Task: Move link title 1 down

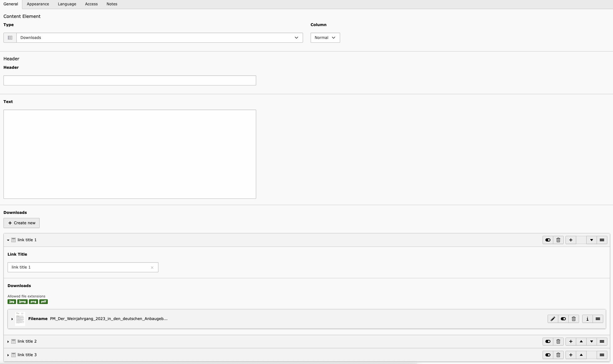Action: [x=591, y=240]
